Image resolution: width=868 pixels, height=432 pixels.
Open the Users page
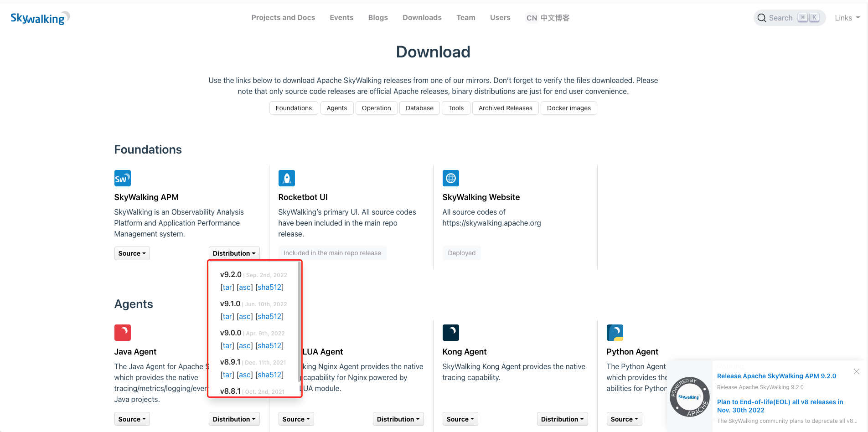500,17
